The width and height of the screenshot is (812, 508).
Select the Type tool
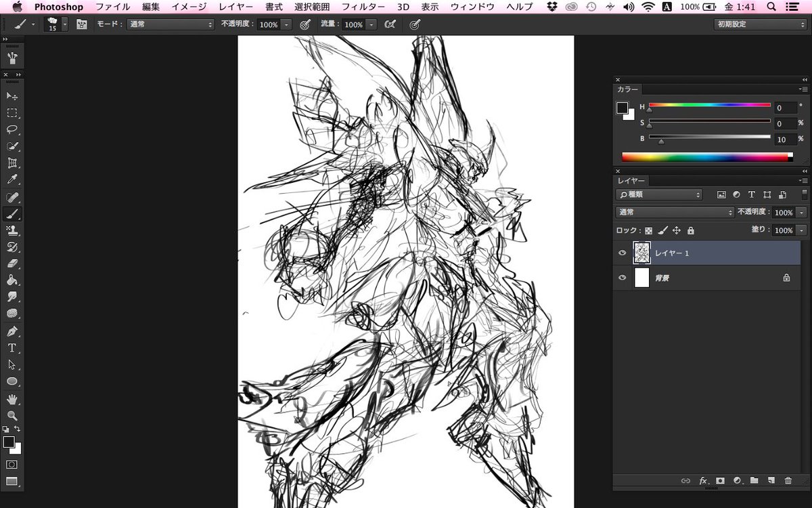click(x=12, y=347)
